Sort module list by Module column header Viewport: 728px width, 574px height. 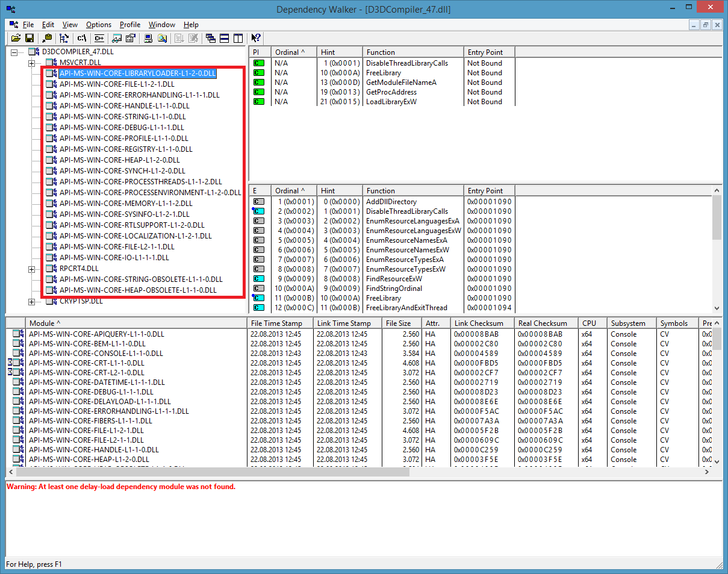click(137, 323)
